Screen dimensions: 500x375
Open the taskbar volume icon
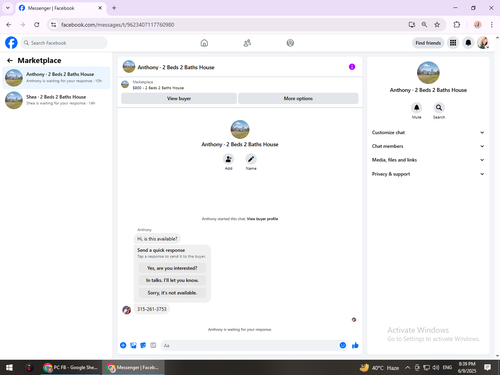point(436,368)
